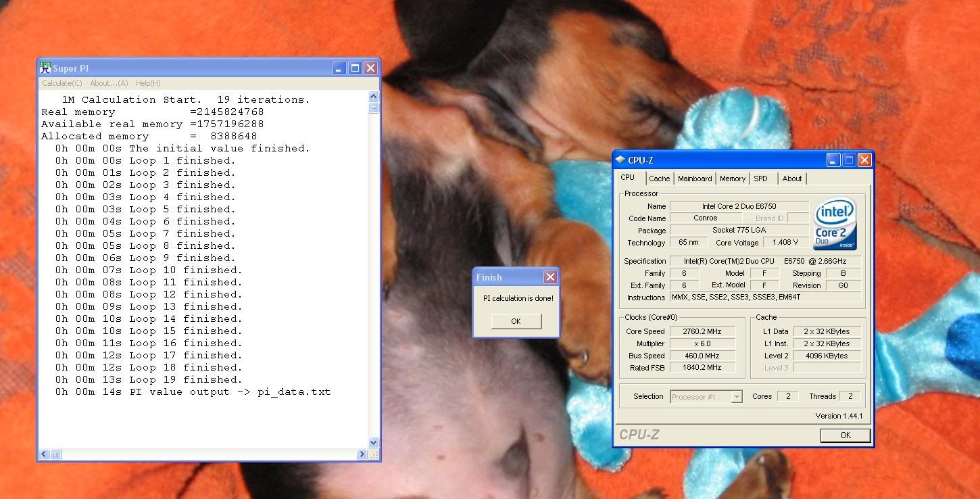Open the About tab in CPU-Z
The width and height of the screenshot is (980, 499).
click(792, 179)
